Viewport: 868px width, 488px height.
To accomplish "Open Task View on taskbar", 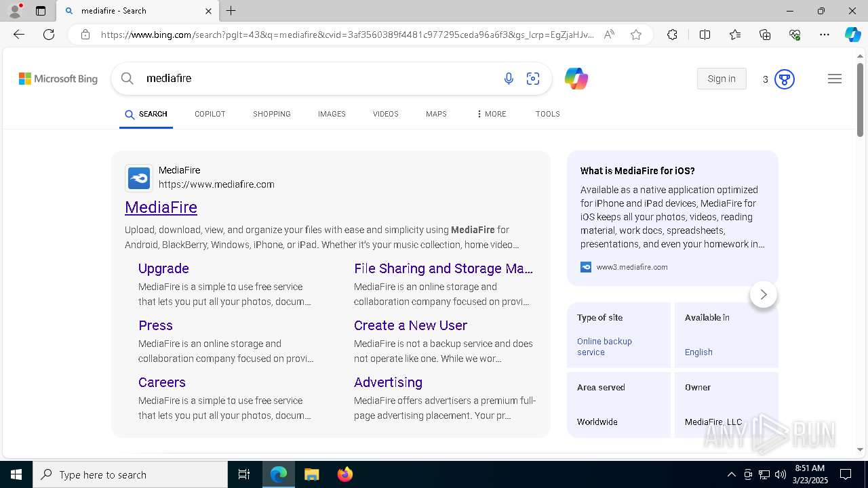I will pyautogui.click(x=244, y=474).
